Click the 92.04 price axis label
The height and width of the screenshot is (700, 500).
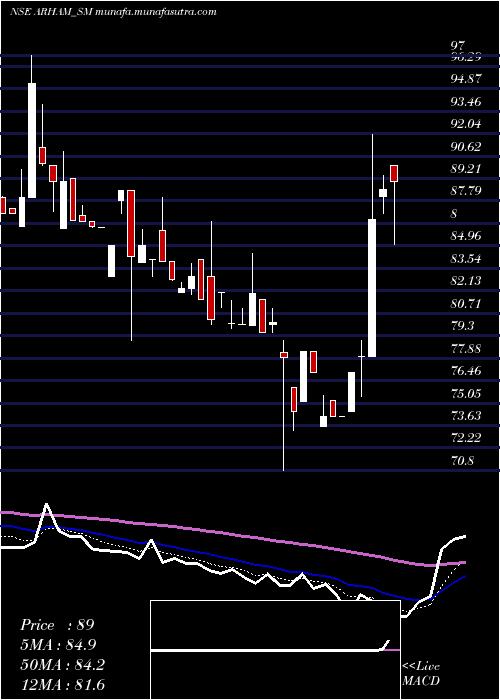(x=466, y=124)
